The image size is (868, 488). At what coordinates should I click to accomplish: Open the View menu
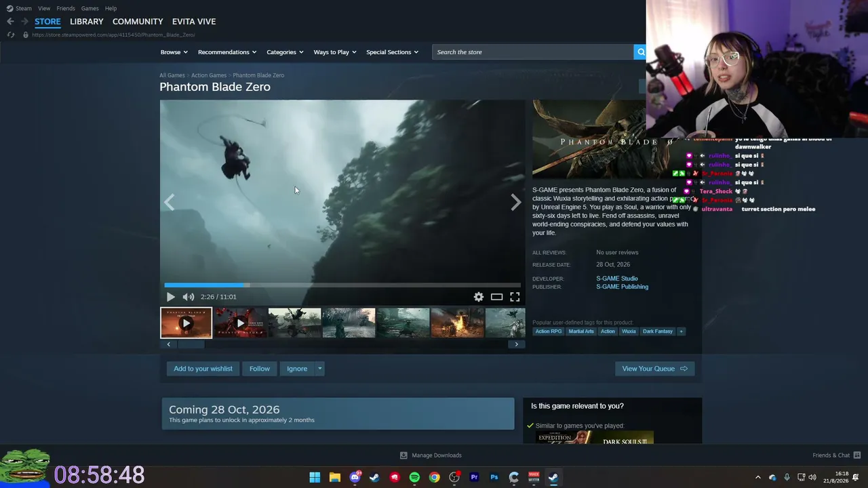coord(44,8)
